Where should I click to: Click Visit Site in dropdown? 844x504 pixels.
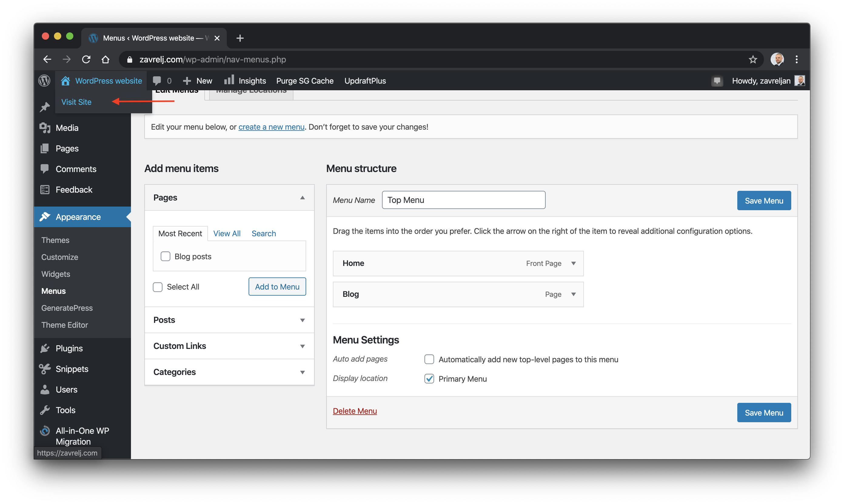tap(76, 102)
